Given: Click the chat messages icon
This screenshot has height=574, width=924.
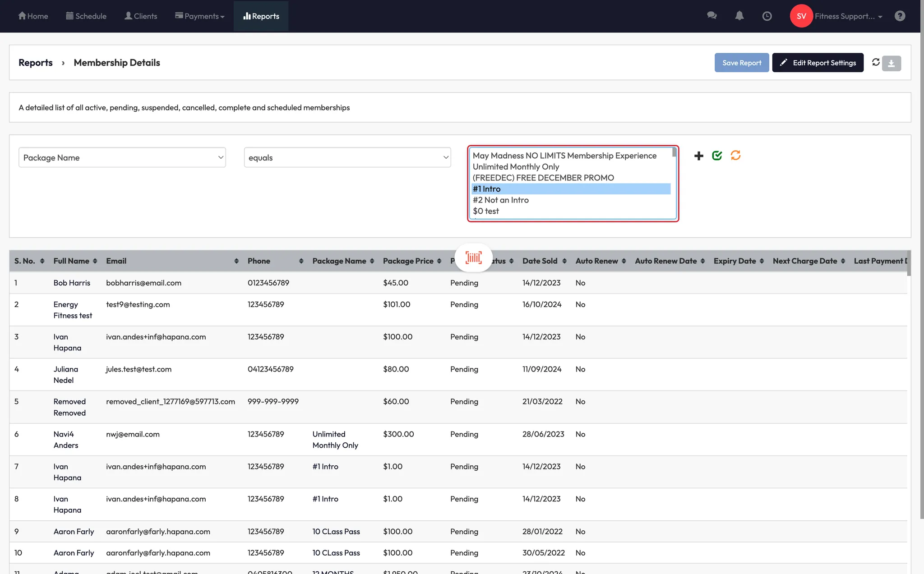Looking at the screenshot, I should coord(711,16).
